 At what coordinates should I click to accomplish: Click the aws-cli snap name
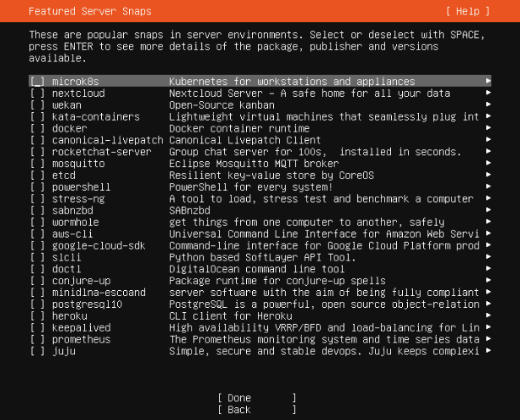[72, 234]
